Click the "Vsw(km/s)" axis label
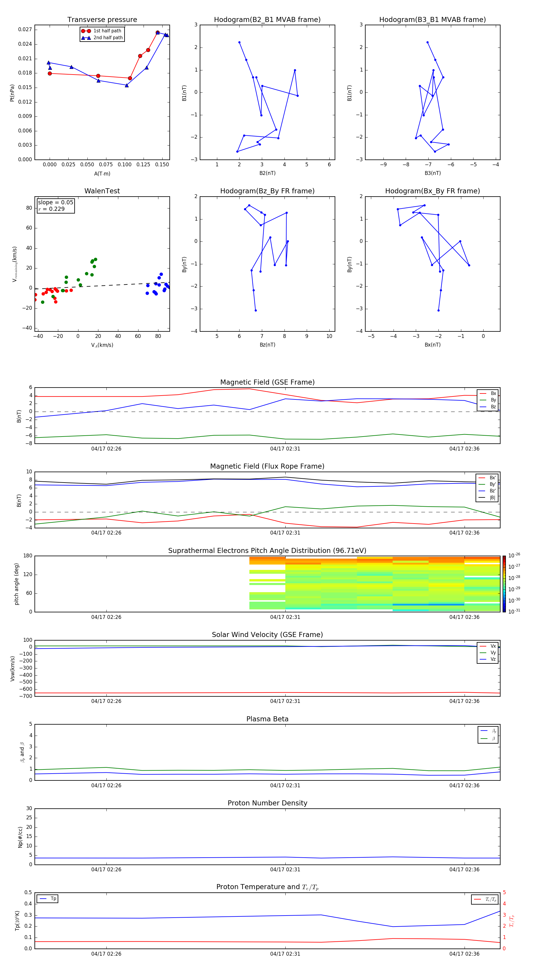Viewport: 535px width, 980px height. pyautogui.click(x=12, y=668)
